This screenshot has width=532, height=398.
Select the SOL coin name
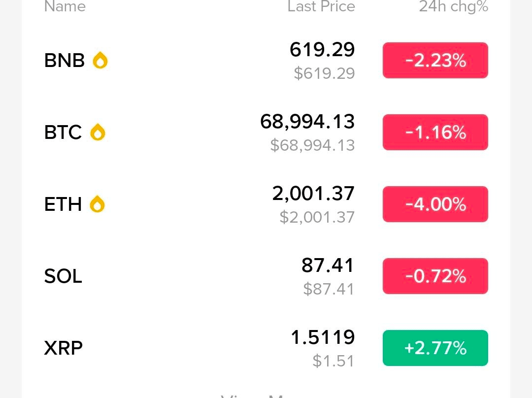click(x=63, y=276)
